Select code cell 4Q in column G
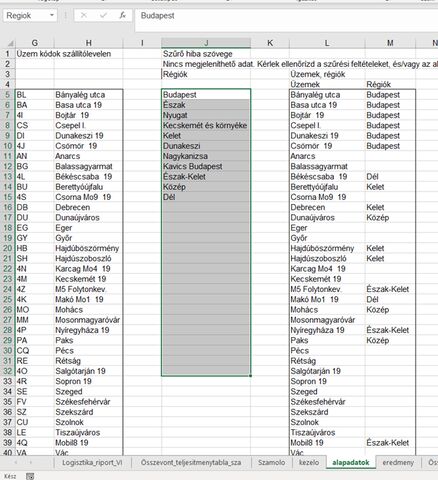Viewport: 438px width, 480px height. click(34, 443)
